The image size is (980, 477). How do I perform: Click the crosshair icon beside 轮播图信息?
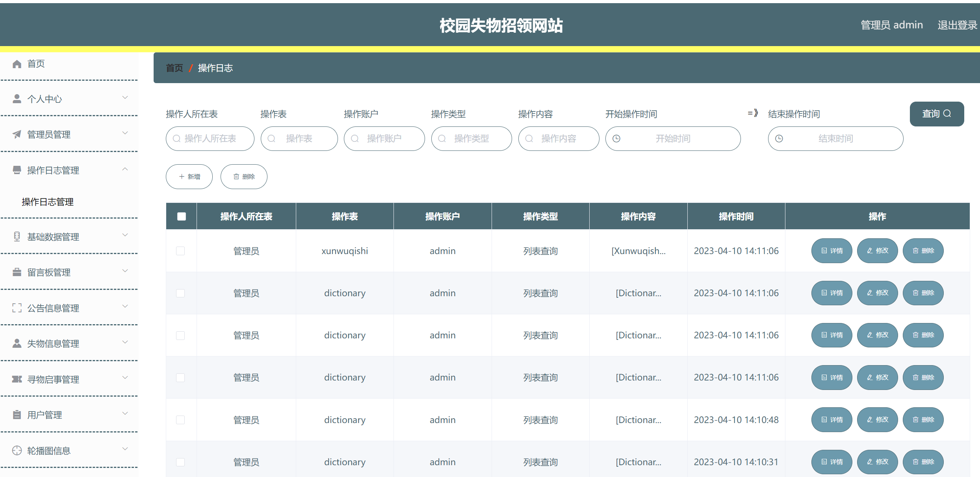point(17,451)
